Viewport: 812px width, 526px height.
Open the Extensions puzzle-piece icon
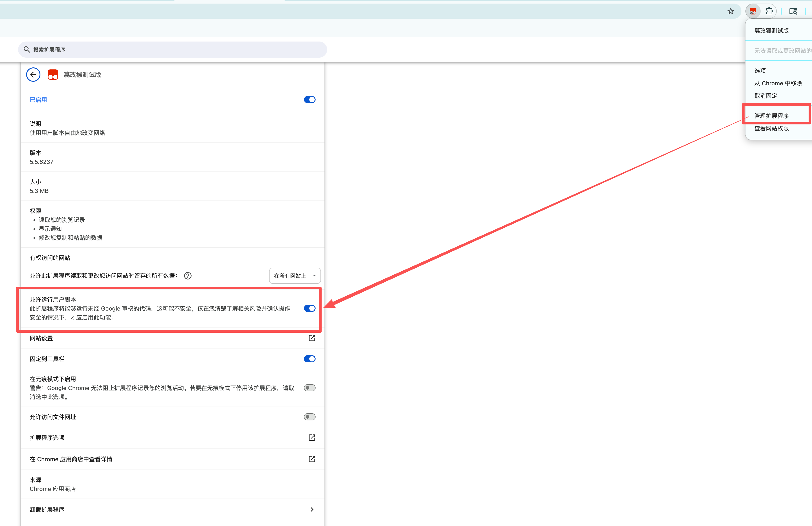(x=769, y=11)
